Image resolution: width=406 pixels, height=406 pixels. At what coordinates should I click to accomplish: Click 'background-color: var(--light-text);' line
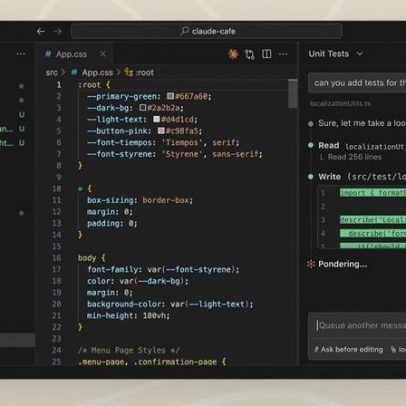[x=170, y=304]
